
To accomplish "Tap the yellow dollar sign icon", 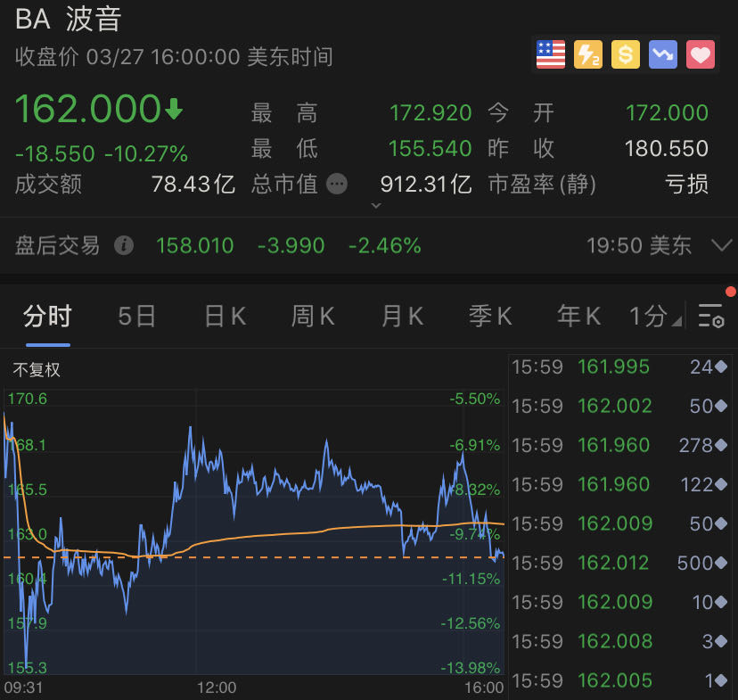I will click(x=626, y=54).
